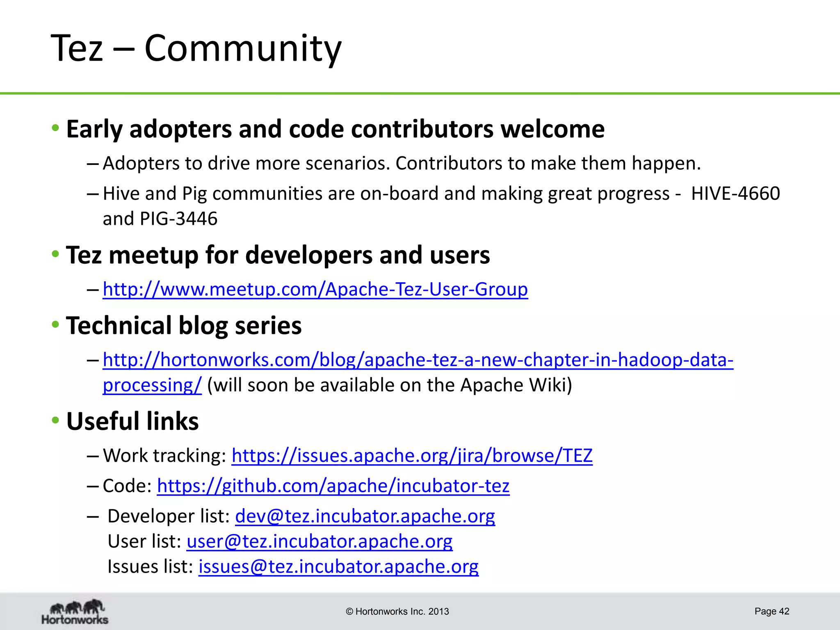Click '(will soon be available on the Apache Wiki)' text
840x630 pixels.
pyautogui.click(x=390, y=386)
